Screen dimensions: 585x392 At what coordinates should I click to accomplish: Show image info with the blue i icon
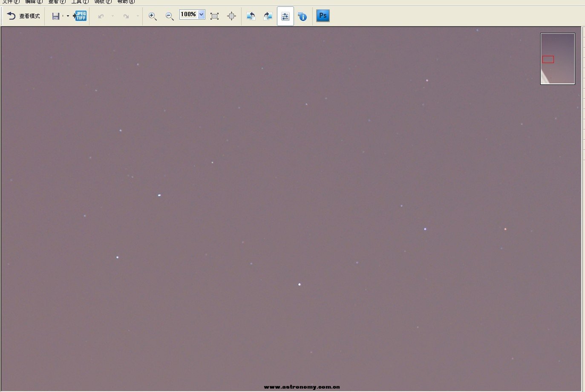302,16
